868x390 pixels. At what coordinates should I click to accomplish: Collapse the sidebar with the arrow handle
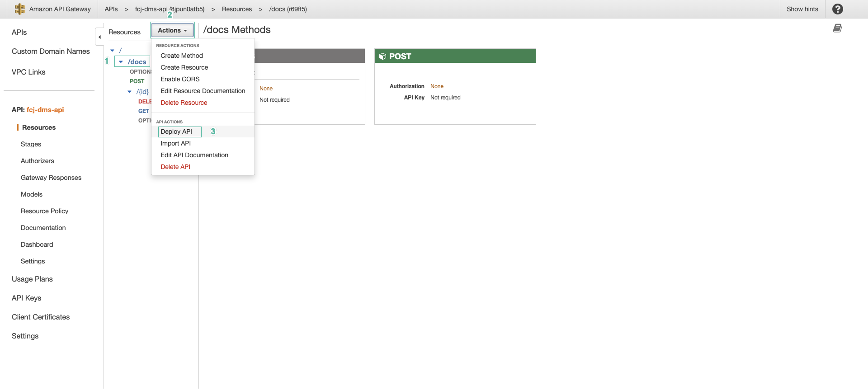pos(99,37)
